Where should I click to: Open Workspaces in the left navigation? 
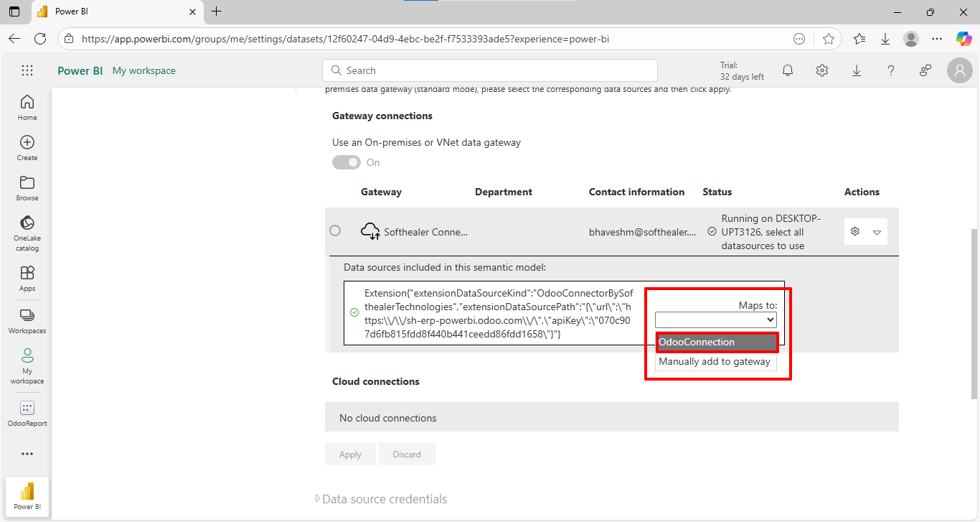coord(27,321)
